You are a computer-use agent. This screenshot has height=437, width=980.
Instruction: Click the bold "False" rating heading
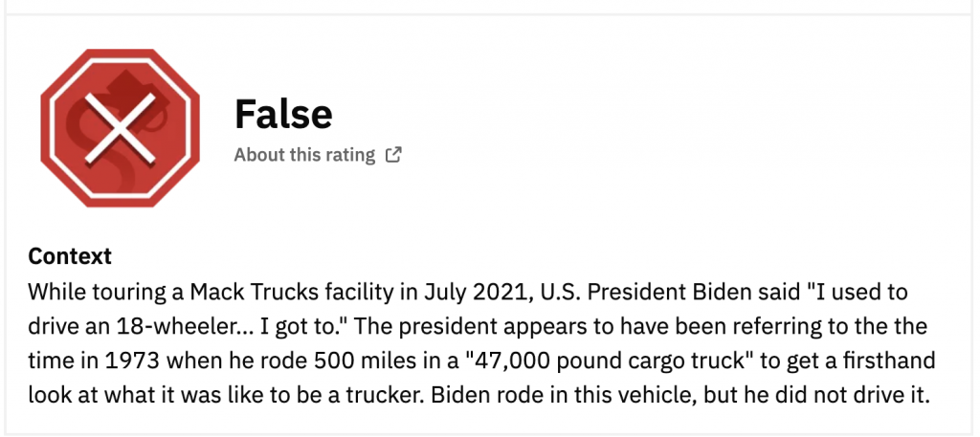(283, 115)
